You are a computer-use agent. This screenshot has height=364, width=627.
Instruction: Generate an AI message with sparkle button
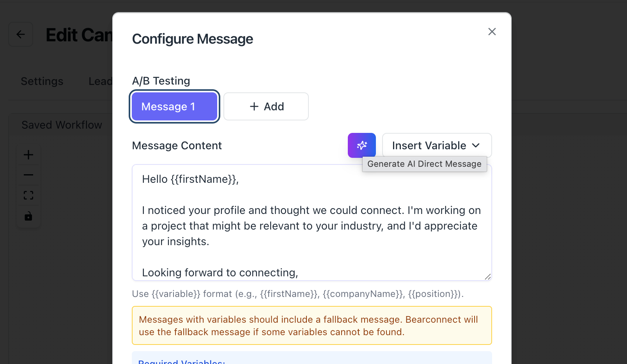[361, 145]
